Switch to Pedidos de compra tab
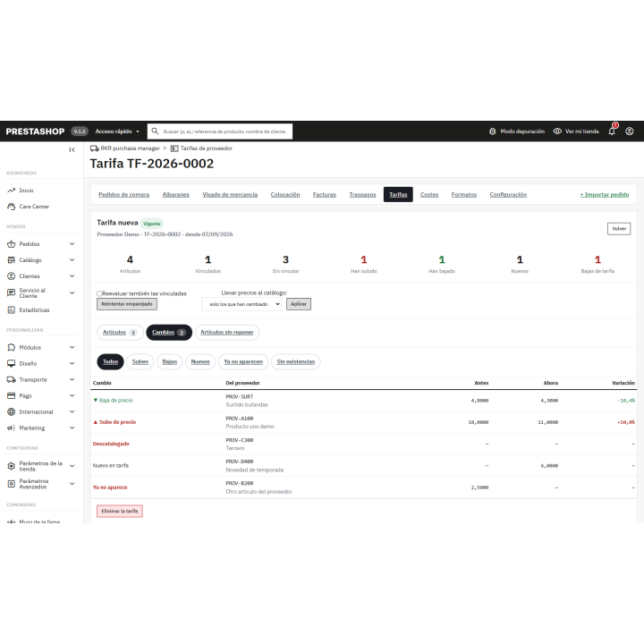This screenshot has height=644, width=644. tap(123, 195)
